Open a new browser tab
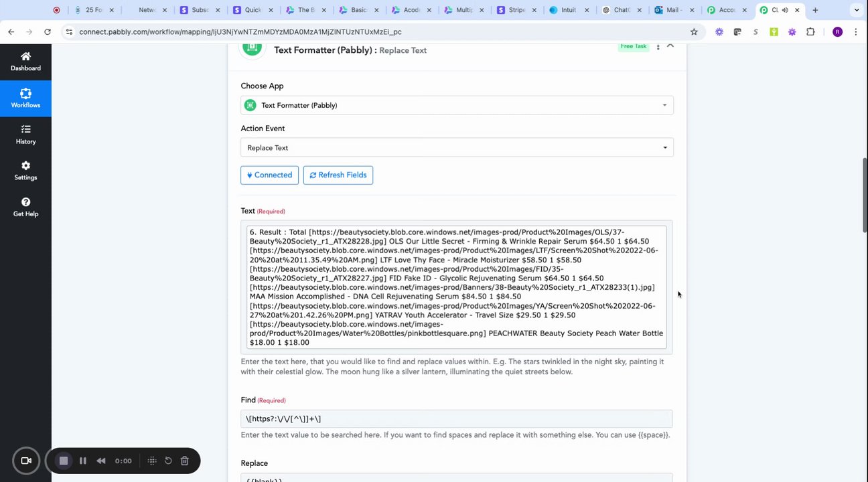 815,10
